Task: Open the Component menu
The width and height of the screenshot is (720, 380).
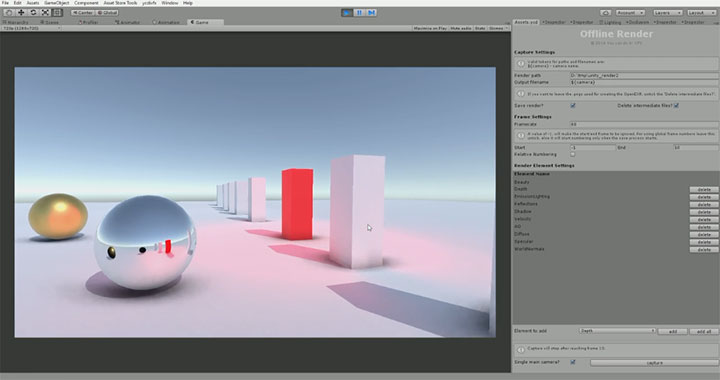Action: coord(86,3)
